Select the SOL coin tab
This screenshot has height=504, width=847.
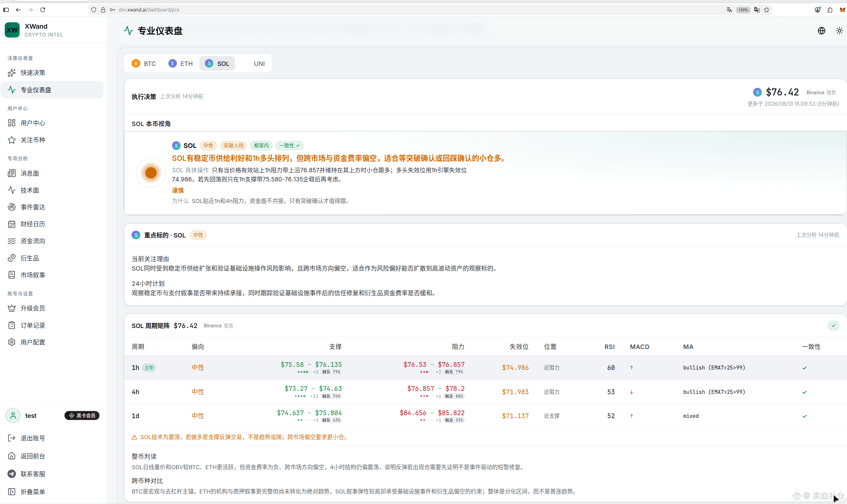click(217, 64)
